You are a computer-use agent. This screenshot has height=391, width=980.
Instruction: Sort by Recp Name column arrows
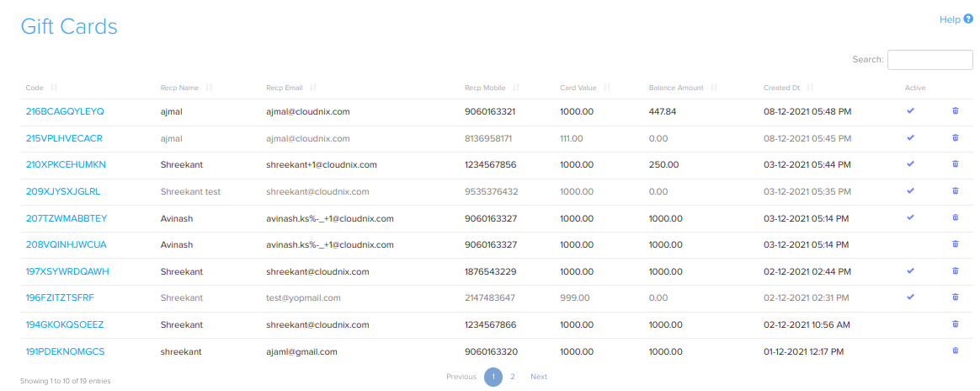click(210, 88)
